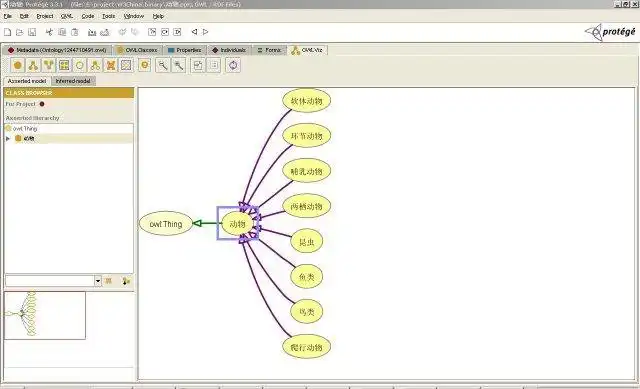Click OWLViz Hide class circle icon
The width and height of the screenshot is (640, 389).
coord(80,65)
